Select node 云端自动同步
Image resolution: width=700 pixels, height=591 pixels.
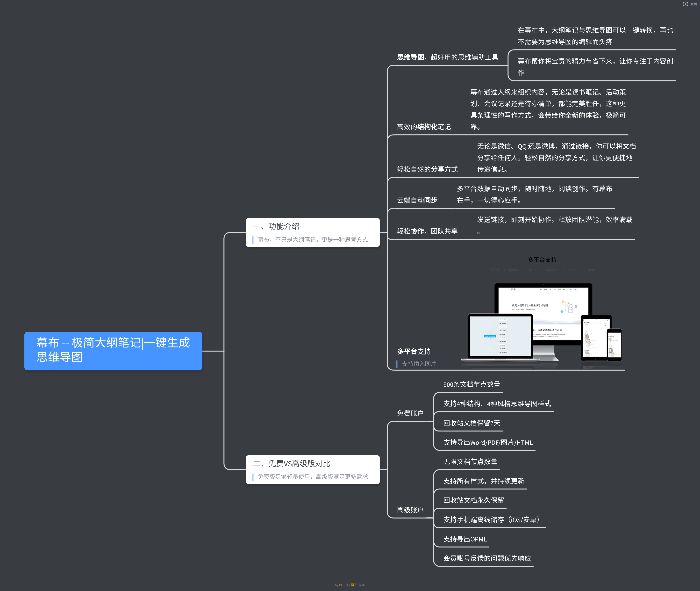click(x=417, y=200)
